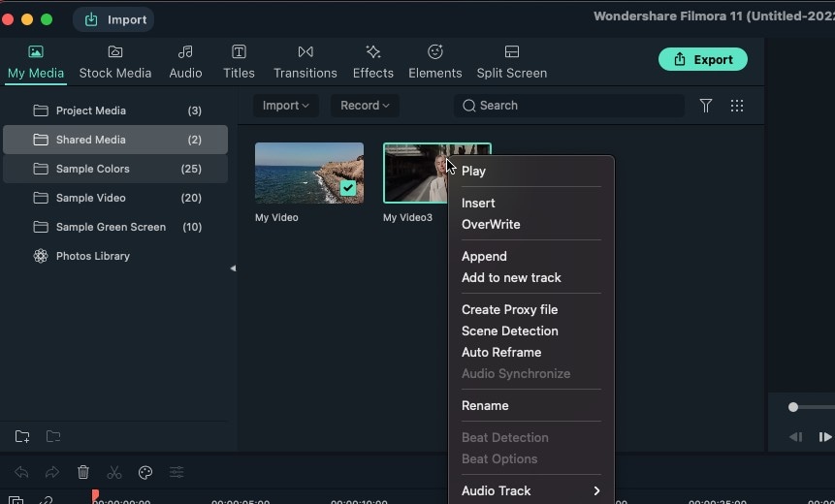Click the undo arrow icon

(21, 472)
